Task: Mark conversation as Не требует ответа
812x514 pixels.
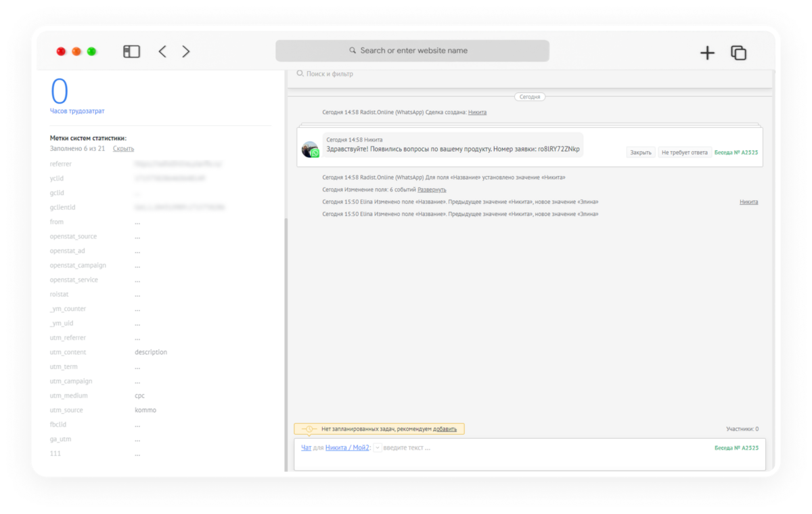Action: [685, 152]
